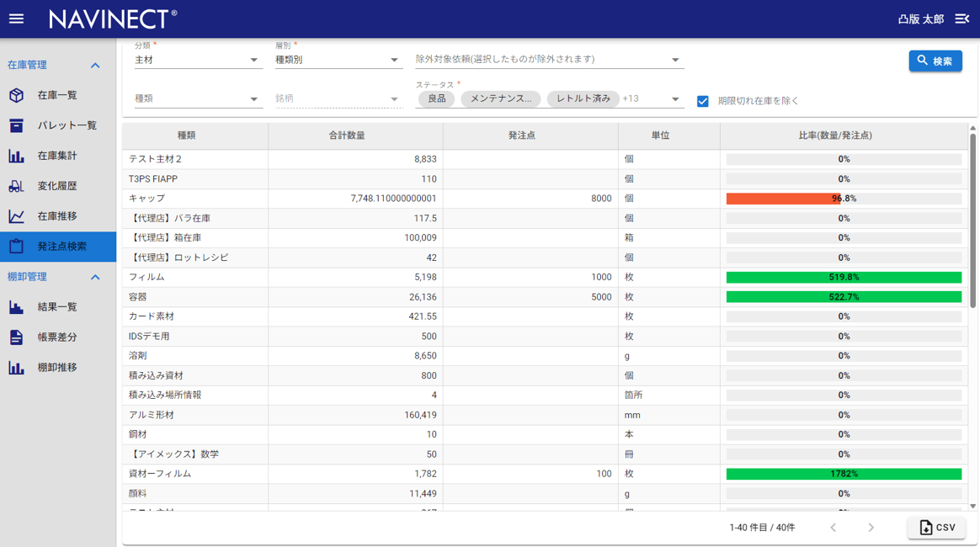This screenshot has height=547, width=980.
Task: Click the blue 検索 search button
Action: click(935, 61)
